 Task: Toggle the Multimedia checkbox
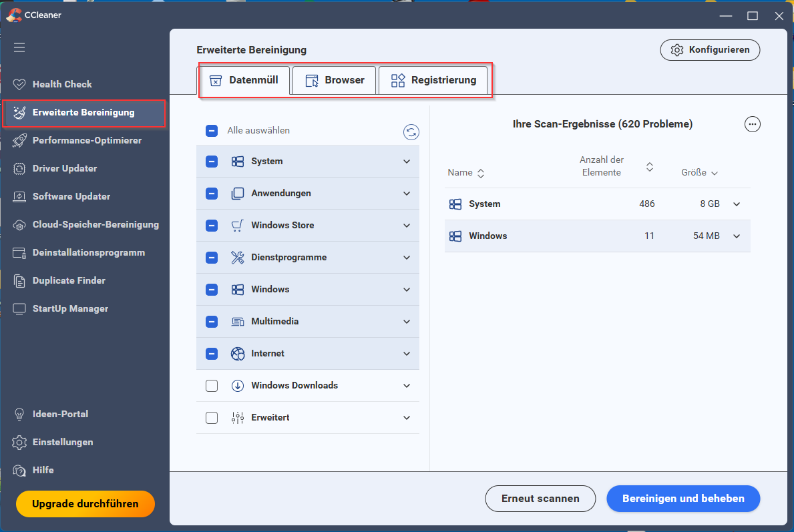coord(212,322)
